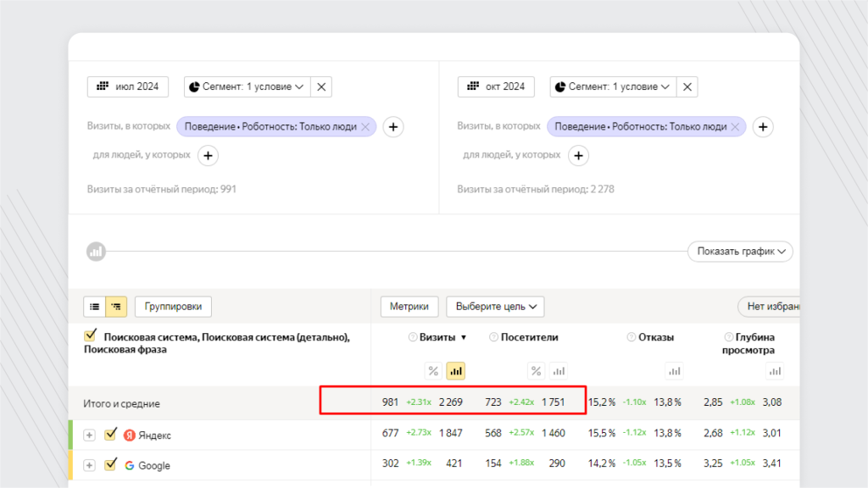The width and height of the screenshot is (868, 488).
Task: Remove right Роботность: Только люди filter chip
Action: [735, 127]
